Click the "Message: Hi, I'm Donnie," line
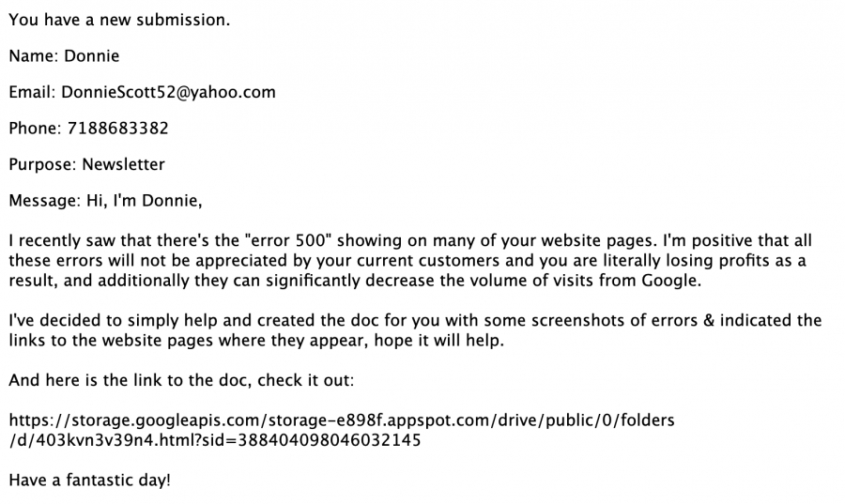The height and width of the screenshot is (504, 845). pyautogui.click(x=105, y=200)
